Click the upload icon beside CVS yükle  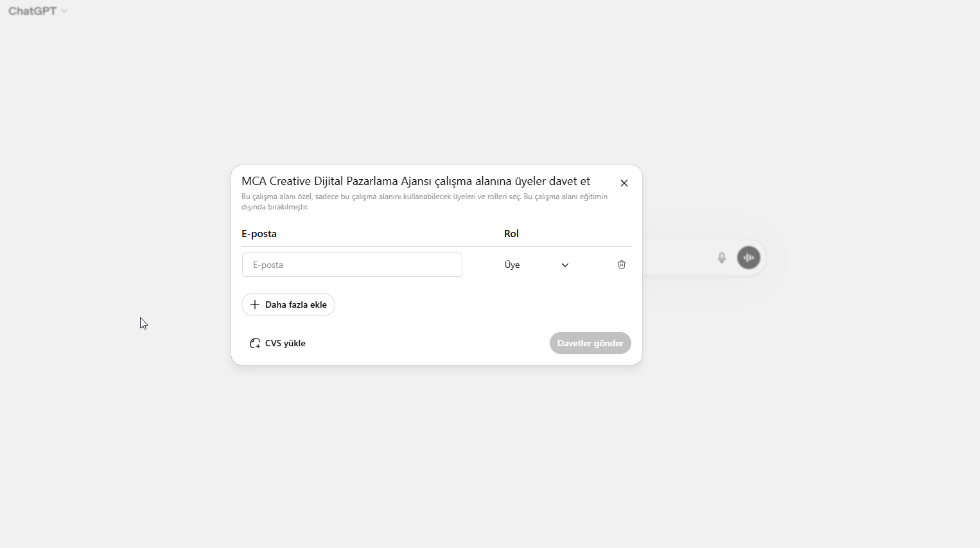tap(255, 343)
